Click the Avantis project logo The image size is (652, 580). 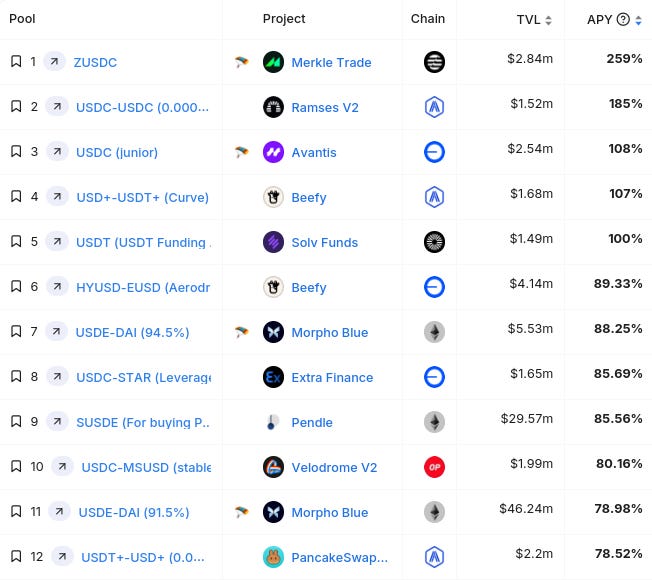click(x=273, y=152)
